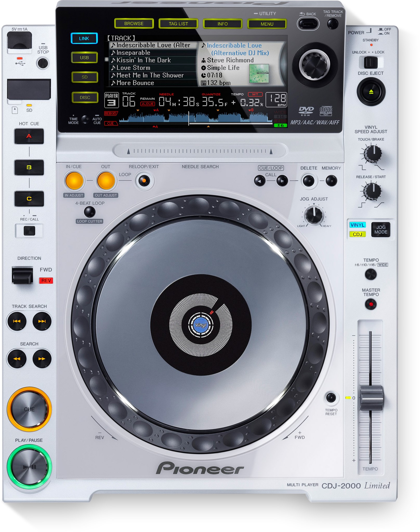The height and width of the screenshot is (532, 420).
Task: Flip the DIRECTION FWD/REV lever
Action: click(x=22, y=275)
